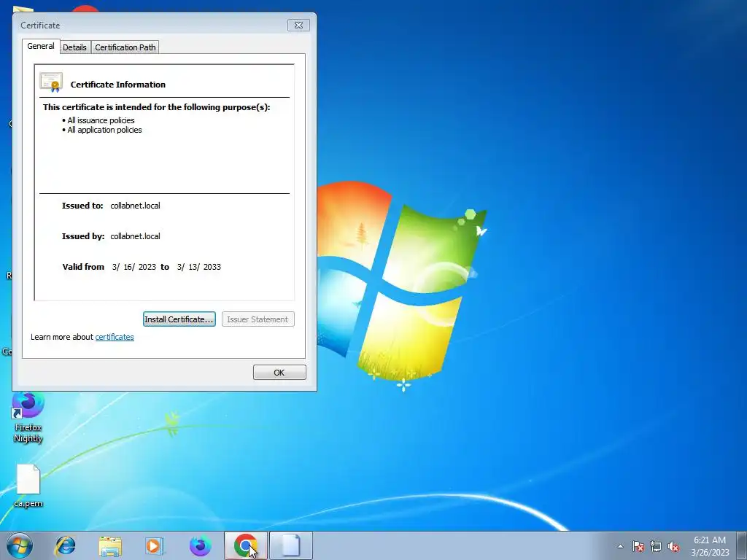Select the ca.pem file on desktop
The height and width of the screenshot is (560, 747).
(x=28, y=486)
